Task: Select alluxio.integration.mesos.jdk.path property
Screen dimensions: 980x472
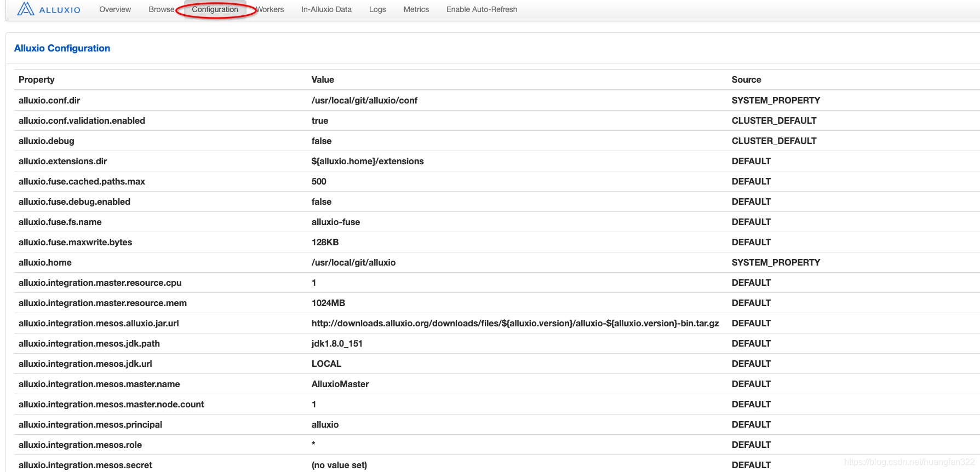Action: 89,343
